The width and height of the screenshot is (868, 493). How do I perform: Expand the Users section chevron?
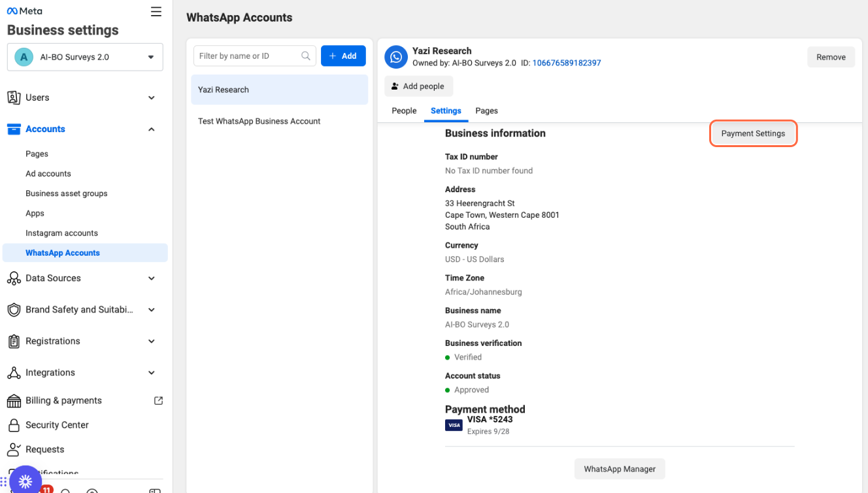tap(152, 98)
